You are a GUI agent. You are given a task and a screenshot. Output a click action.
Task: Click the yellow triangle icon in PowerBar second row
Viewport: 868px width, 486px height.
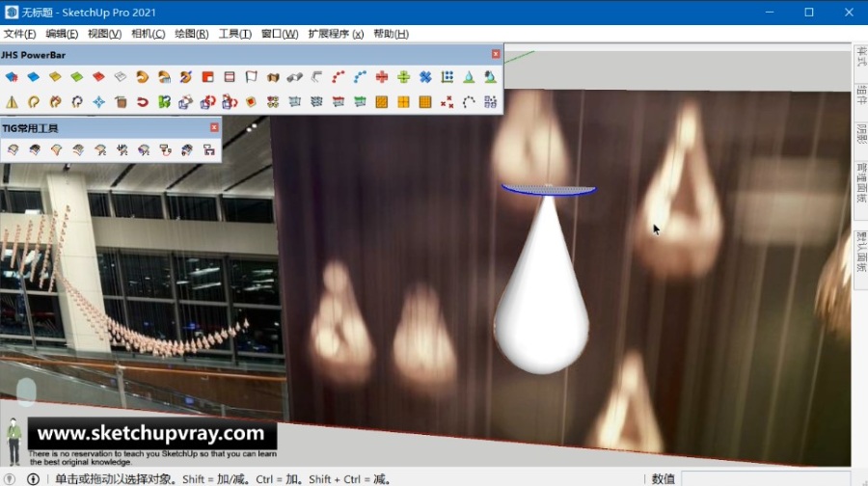pos(12,102)
